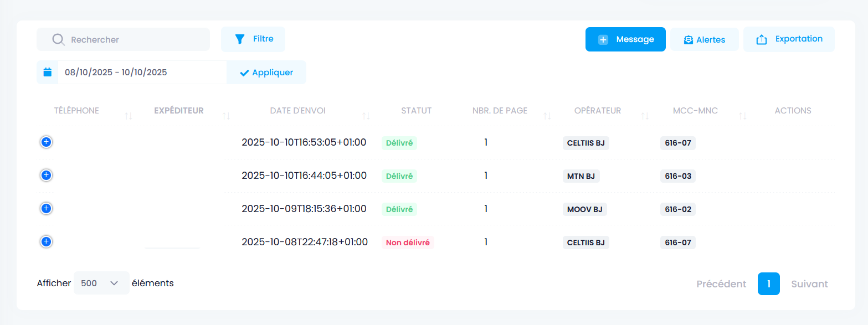Expand the Non délivré message row
Screen dimensions: 868x325
click(47, 242)
